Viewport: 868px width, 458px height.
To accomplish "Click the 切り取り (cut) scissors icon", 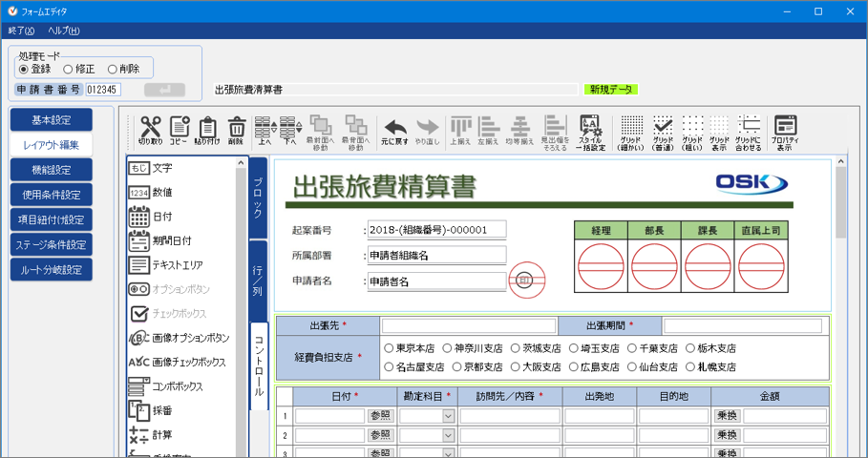I will tap(151, 131).
